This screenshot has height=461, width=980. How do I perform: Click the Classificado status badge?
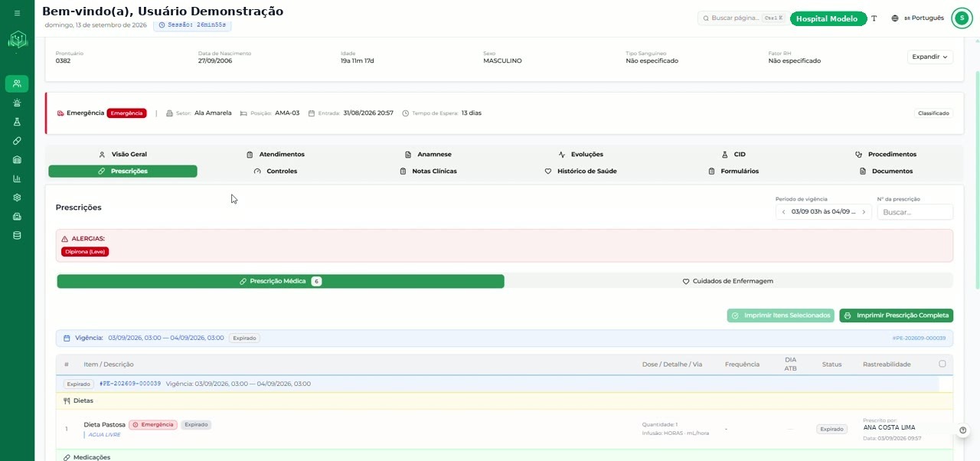click(x=933, y=113)
